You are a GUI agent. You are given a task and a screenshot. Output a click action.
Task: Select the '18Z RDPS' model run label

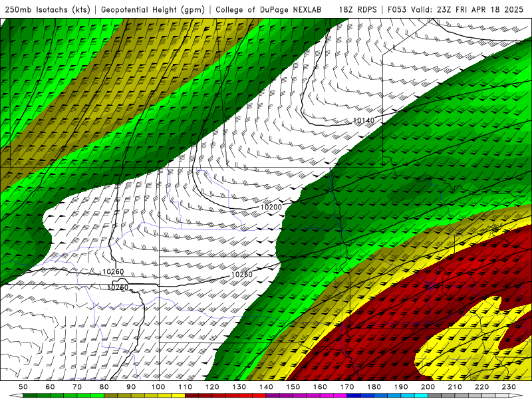(358, 10)
